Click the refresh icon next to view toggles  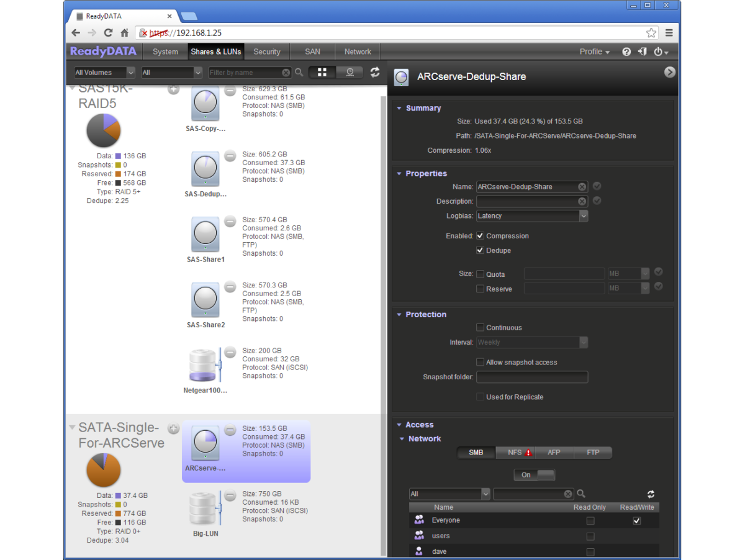point(375,72)
